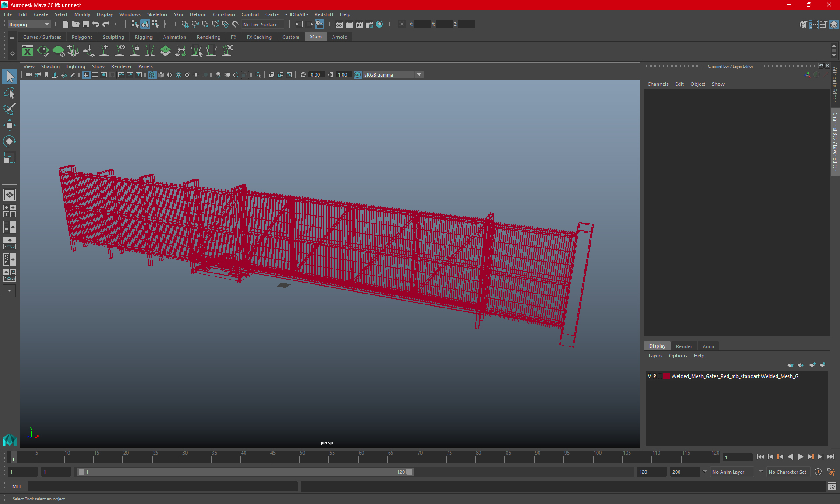Click the four-view layout icon

pos(9,211)
